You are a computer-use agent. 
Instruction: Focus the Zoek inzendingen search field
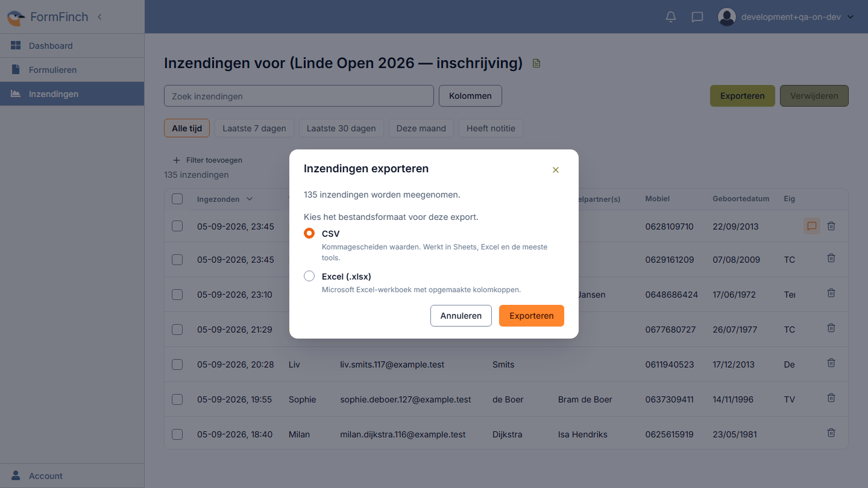click(299, 96)
